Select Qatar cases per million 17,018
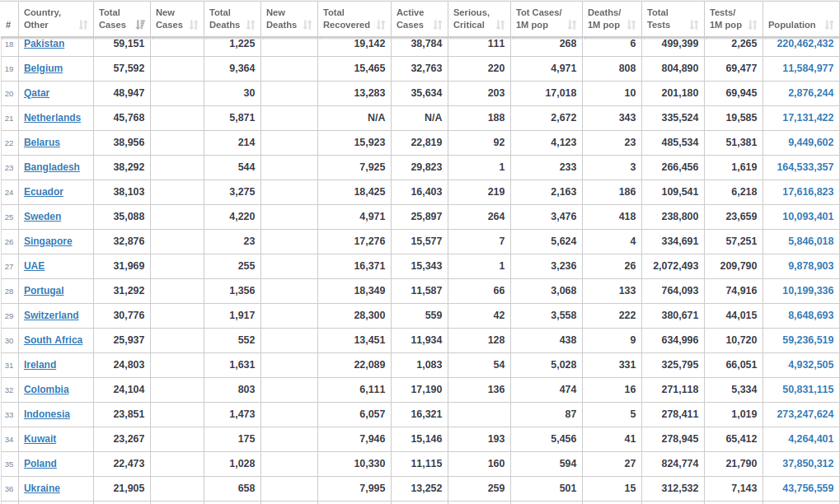This screenshot has width=840, height=504. point(561,92)
